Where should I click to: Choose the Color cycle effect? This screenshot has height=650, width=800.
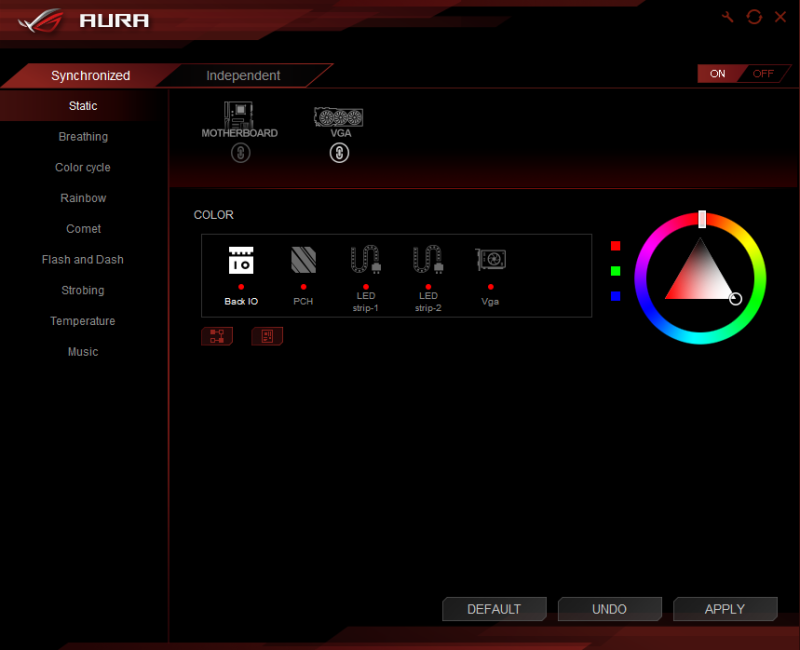click(83, 167)
